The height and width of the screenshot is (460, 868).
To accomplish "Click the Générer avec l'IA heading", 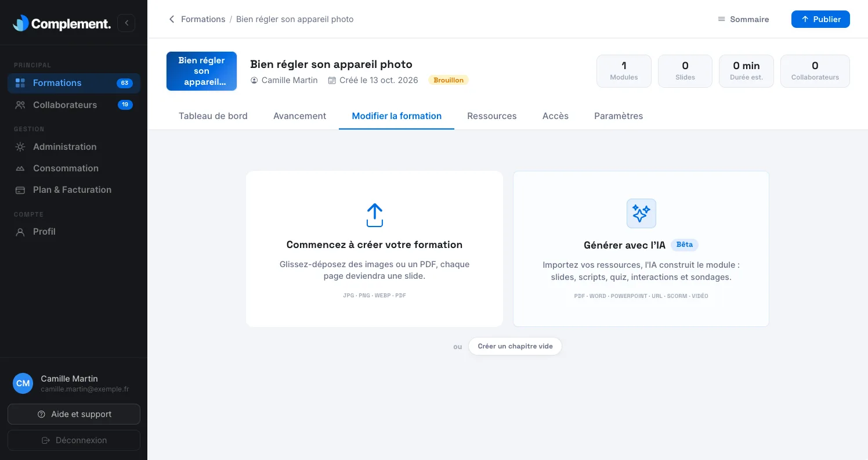I will [624, 245].
